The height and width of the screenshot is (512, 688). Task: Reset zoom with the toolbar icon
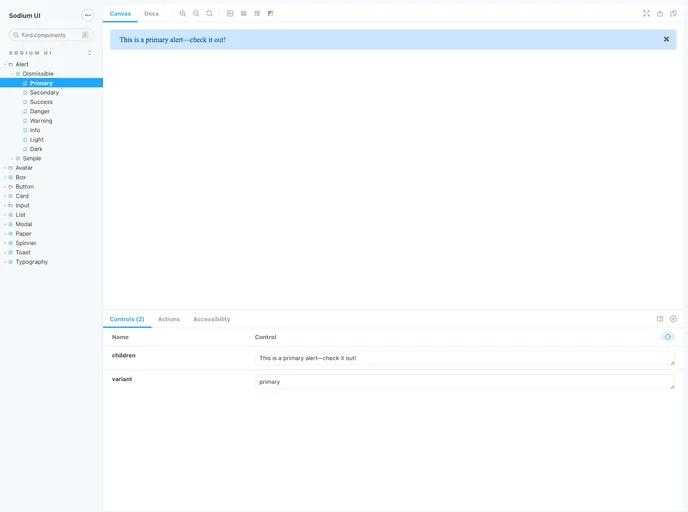pyautogui.click(x=210, y=14)
